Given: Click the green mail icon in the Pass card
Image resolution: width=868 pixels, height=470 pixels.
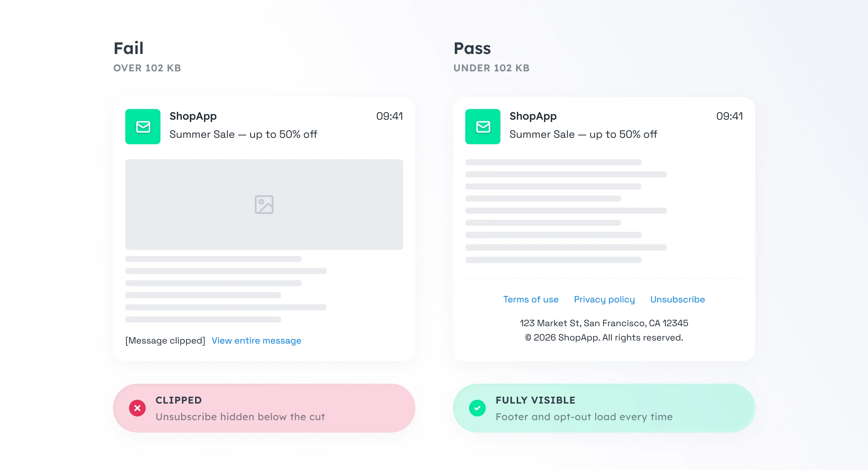Looking at the screenshot, I should pos(483,126).
